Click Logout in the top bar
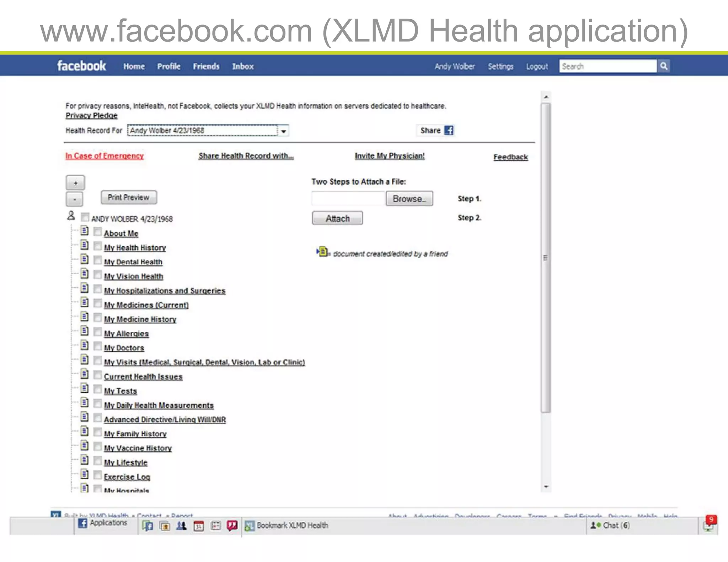 [x=537, y=66]
